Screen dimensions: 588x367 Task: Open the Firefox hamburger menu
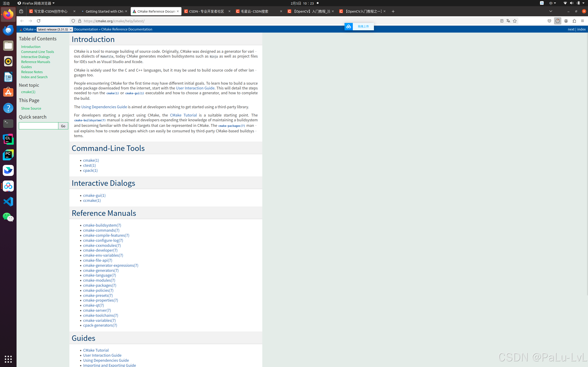pyautogui.click(x=582, y=21)
